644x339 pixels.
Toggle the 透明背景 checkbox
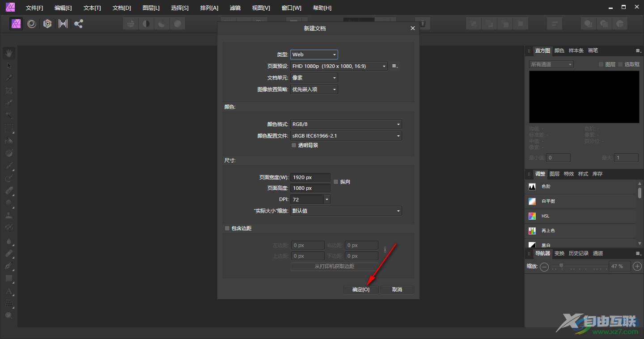pos(294,145)
